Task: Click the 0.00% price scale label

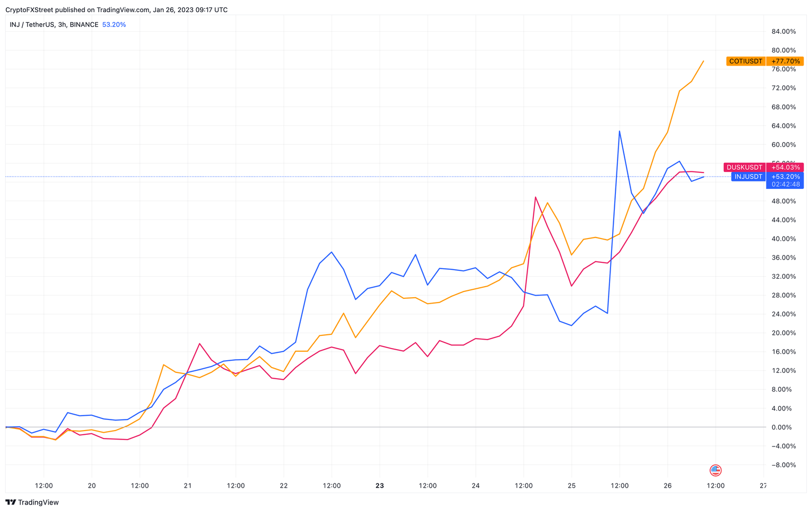Action: coord(786,427)
